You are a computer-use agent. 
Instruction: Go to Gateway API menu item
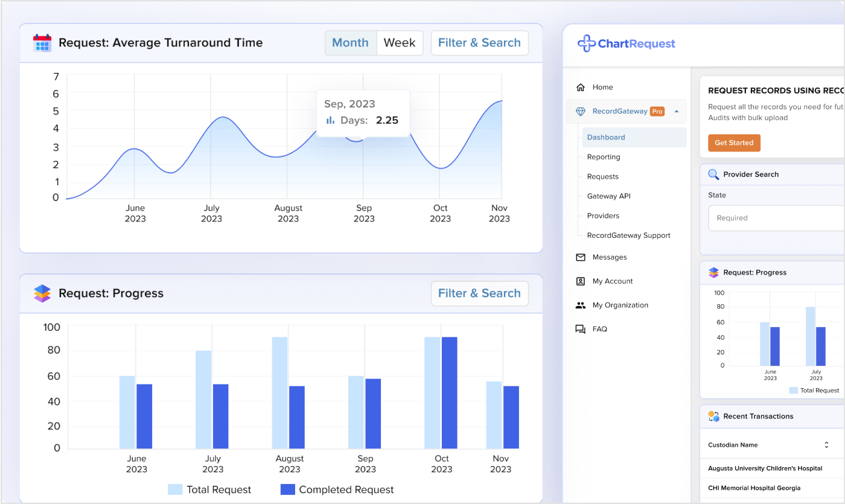click(608, 196)
